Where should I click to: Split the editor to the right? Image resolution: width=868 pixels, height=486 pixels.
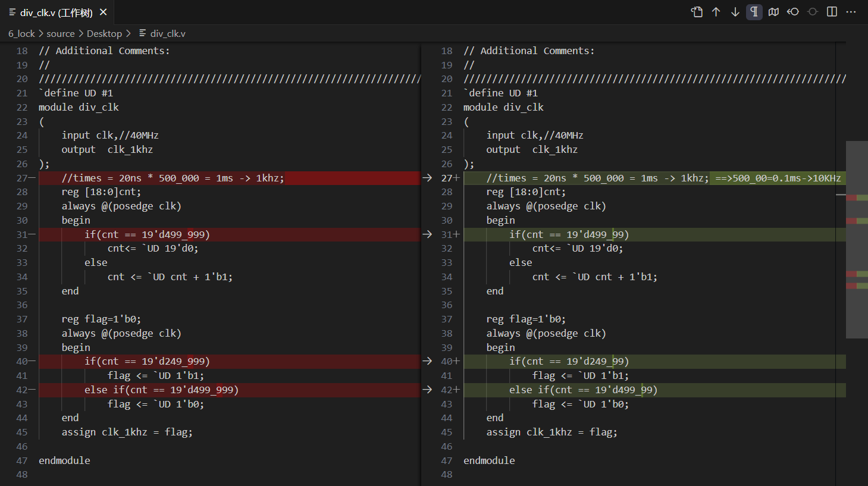(x=832, y=12)
